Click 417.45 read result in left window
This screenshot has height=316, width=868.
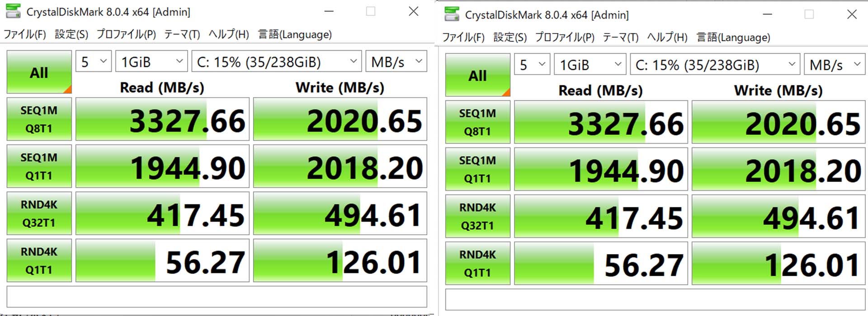[162, 213]
